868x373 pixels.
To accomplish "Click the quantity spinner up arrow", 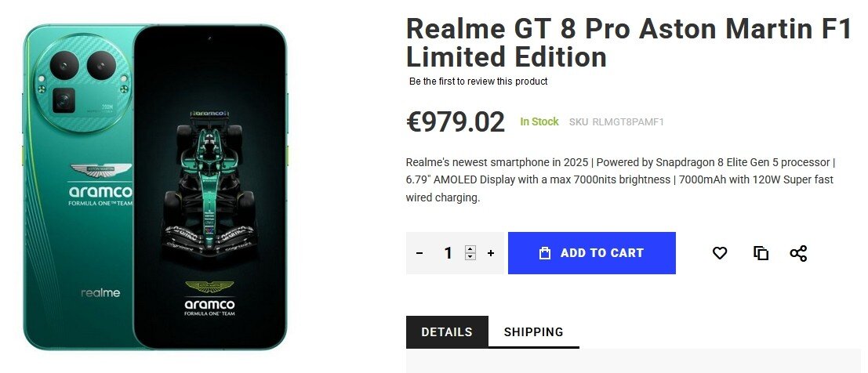I will (x=470, y=249).
